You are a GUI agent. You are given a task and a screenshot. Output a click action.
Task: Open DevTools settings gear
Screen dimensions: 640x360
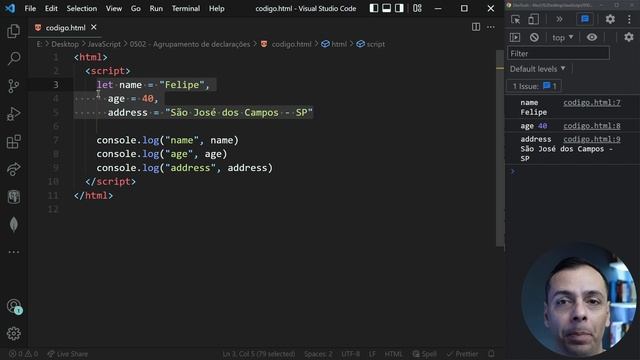[610, 19]
